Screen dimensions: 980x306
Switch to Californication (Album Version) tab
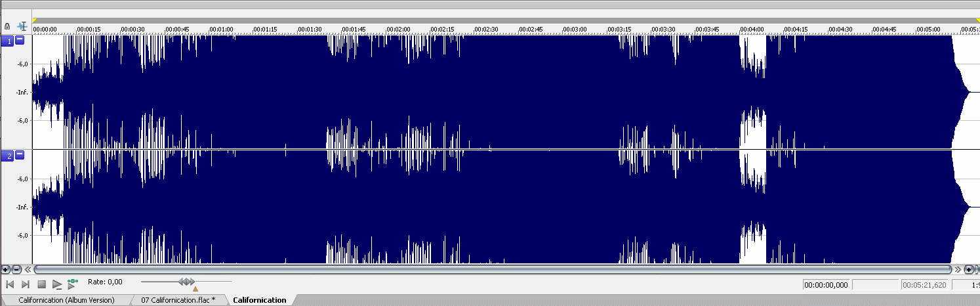click(x=66, y=300)
